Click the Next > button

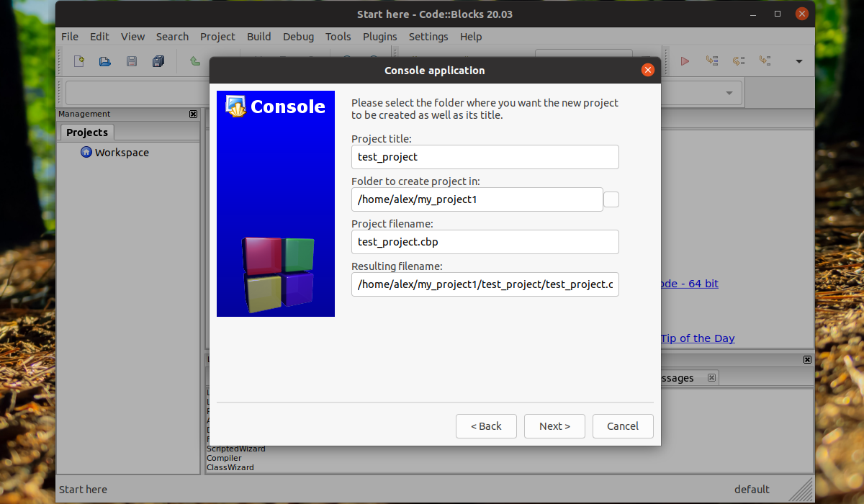tap(554, 426)
